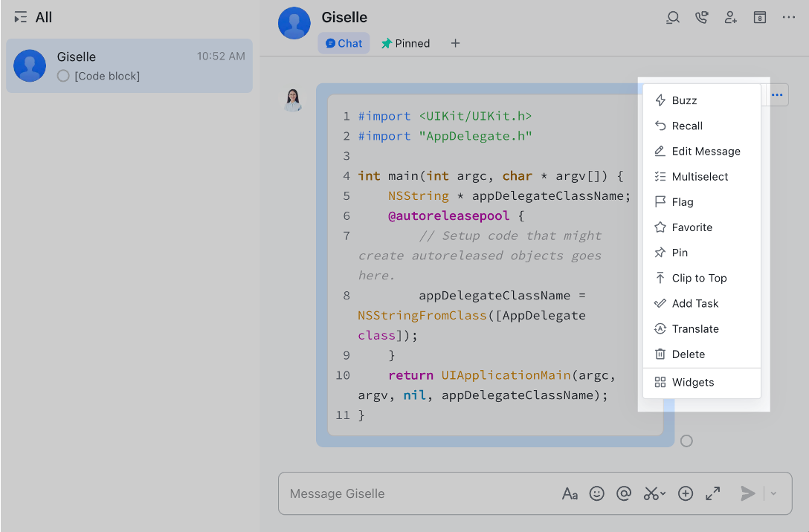This screenshot has height=532, width=809.
Task: Open the conversation filter next to All
Action: [20, 16]
